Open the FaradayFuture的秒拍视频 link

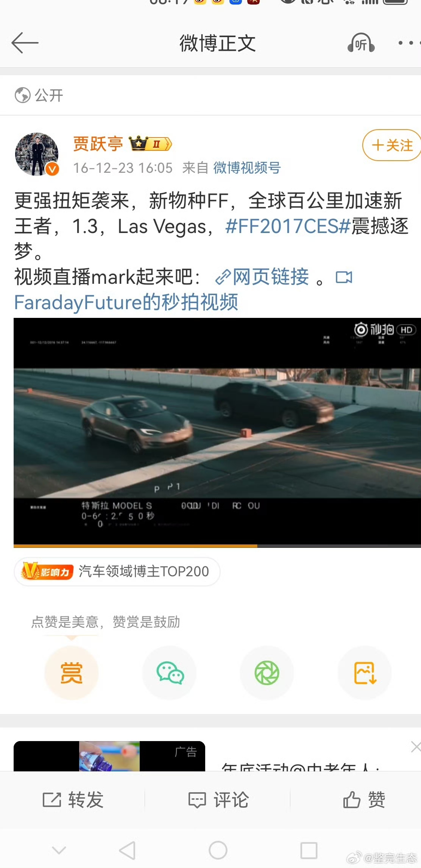coord(126,302)
